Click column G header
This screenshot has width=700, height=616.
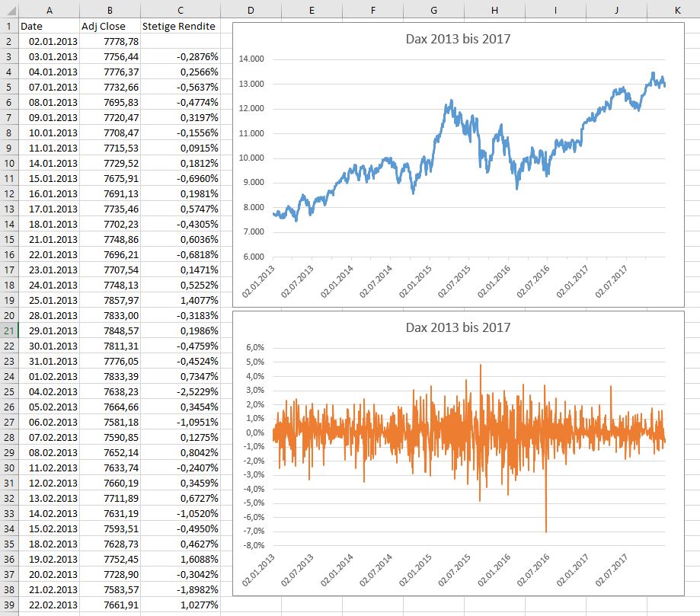pos(433,10)
